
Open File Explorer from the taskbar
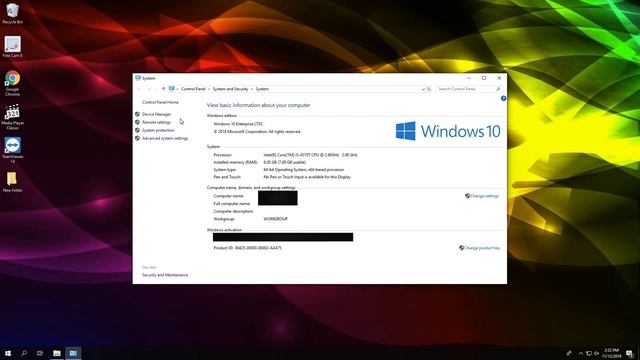point(57,353)
